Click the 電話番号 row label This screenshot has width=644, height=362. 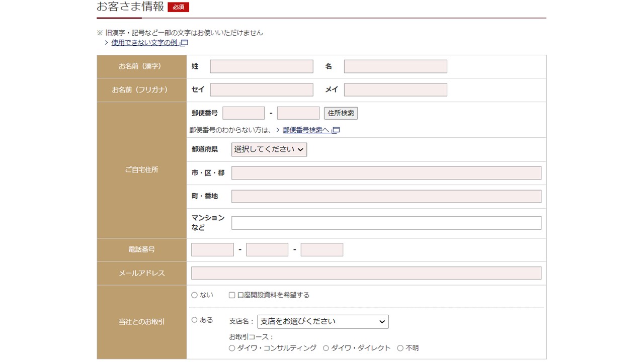pos(142,250)
